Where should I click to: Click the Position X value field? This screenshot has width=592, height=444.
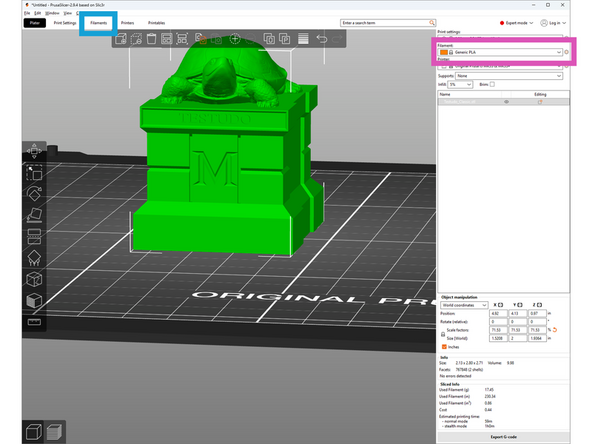pos(498,313)
